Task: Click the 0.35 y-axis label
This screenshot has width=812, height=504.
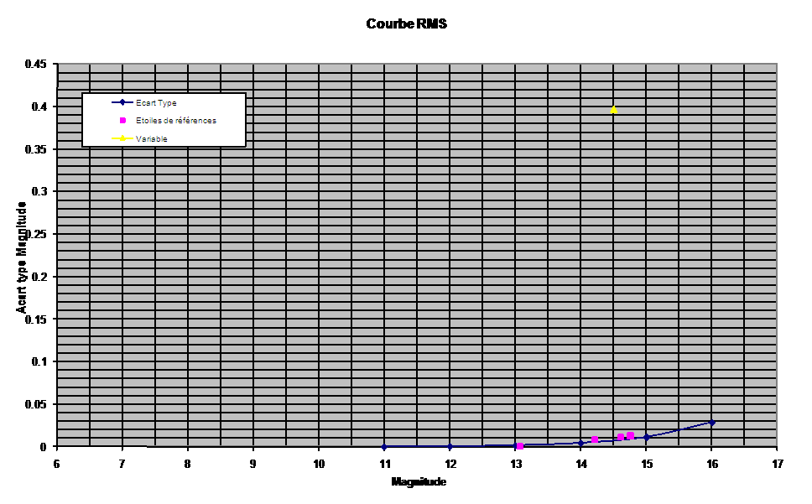Action: pos(36,149)
